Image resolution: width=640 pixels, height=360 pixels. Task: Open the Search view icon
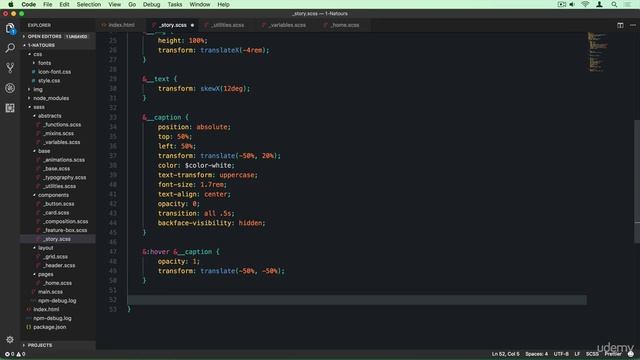(10, 48)
